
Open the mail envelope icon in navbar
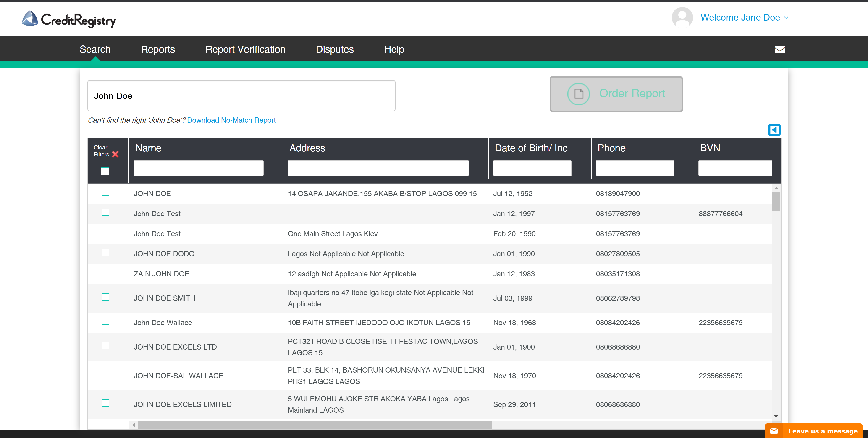[x=780, y=49]
